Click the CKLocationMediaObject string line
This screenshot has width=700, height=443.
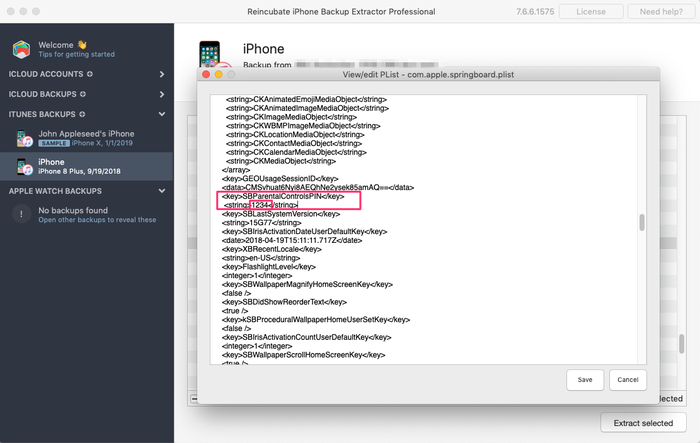[295, 135]
